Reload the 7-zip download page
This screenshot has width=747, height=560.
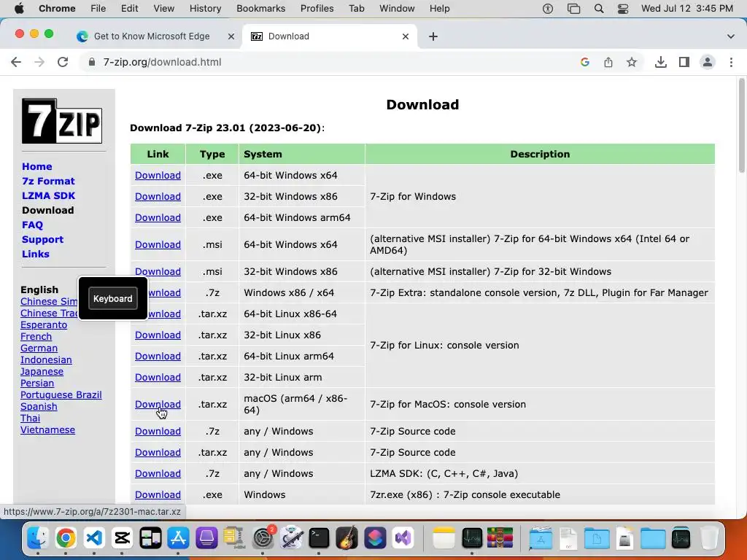click(x=63, y=62)
